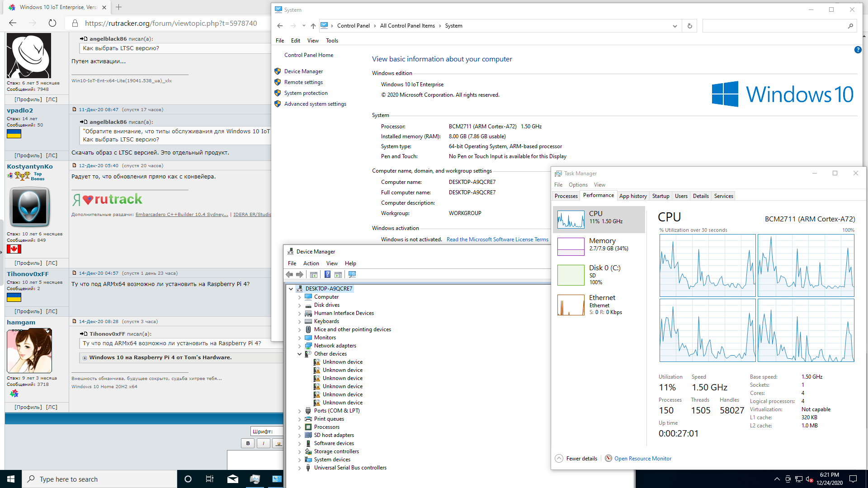Screen dimensions: 868x488
Task: Open a new browser tab
Action: tap(118, 7)
